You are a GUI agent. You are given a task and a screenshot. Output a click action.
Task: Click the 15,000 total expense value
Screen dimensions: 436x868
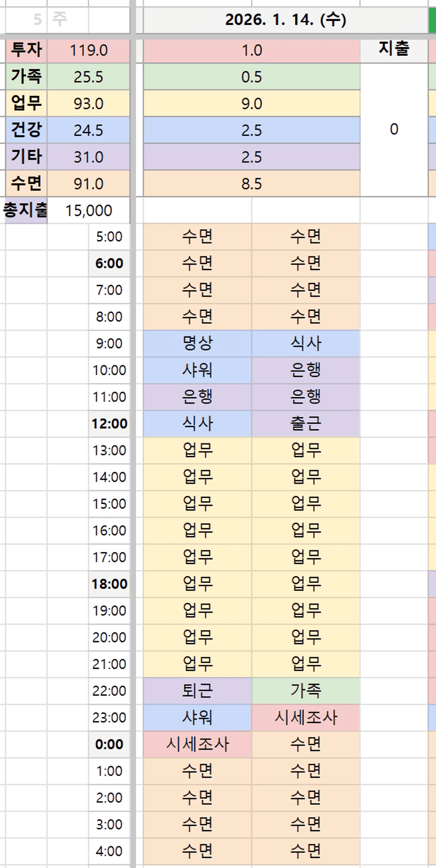pyautogui.click(x=89, y=210)
